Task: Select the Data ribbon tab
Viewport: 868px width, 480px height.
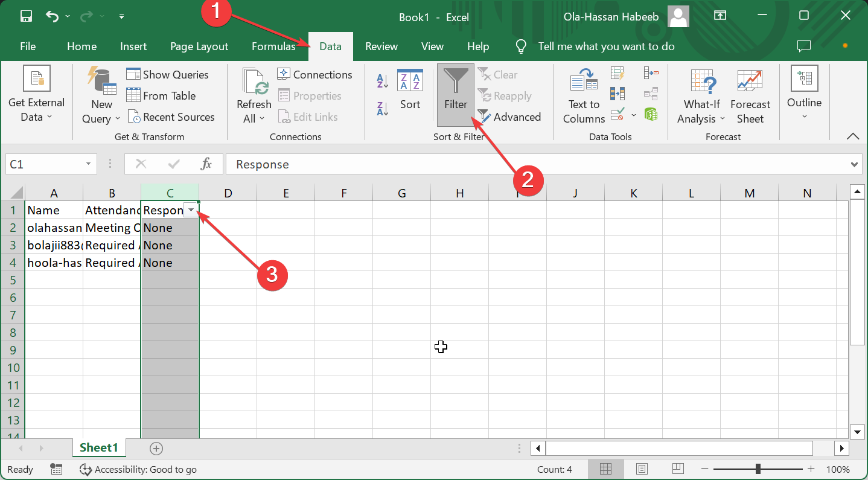Action: [x=330, y=46]
